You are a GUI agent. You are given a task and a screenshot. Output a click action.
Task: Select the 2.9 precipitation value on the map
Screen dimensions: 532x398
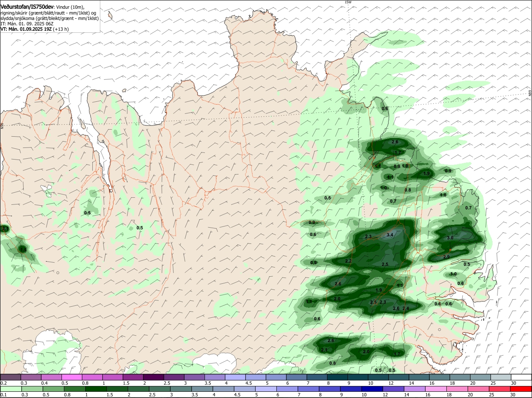tap(446, 257)
